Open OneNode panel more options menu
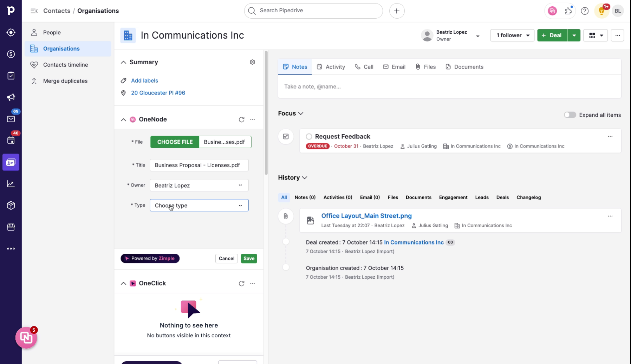The width and height of the screenshot is (631, 364). coord(252,119)
